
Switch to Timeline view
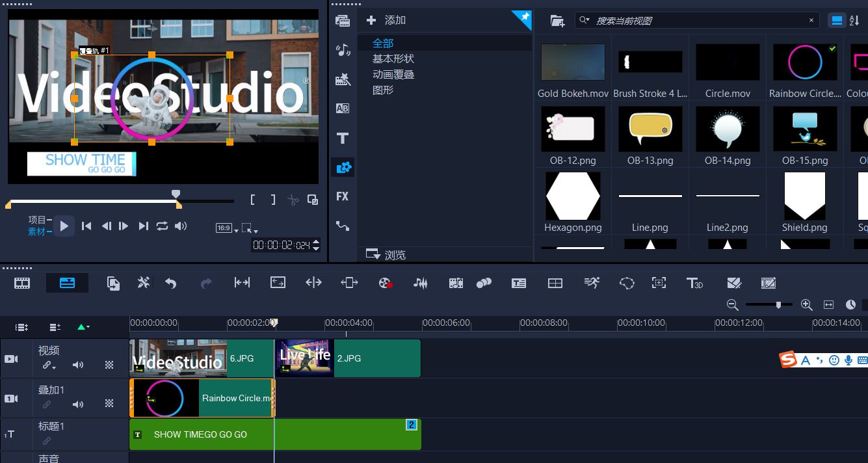[67, 283]
